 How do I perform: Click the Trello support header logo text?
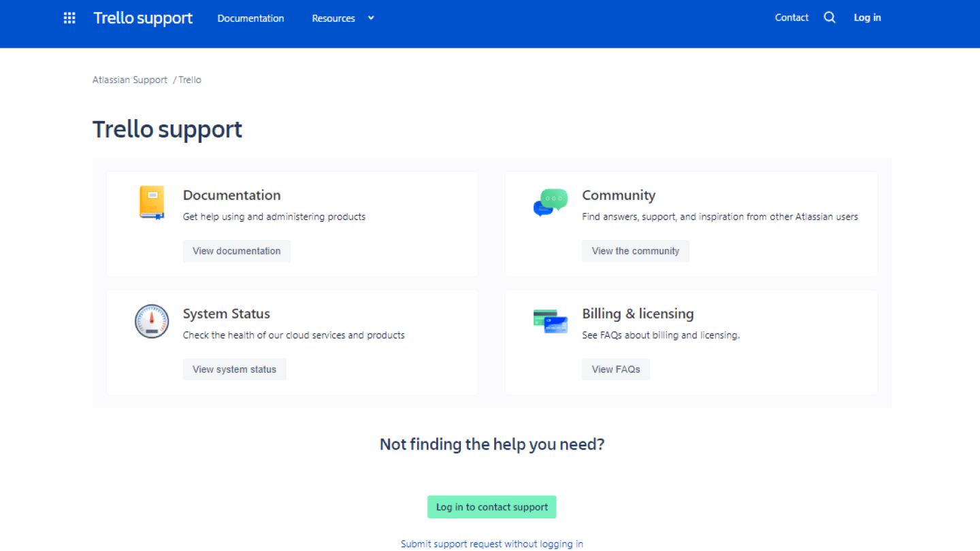tap(143, 18)
